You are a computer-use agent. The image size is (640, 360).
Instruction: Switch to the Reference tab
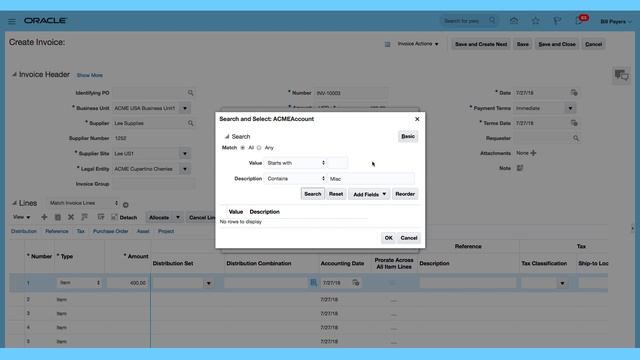[57, 231]
